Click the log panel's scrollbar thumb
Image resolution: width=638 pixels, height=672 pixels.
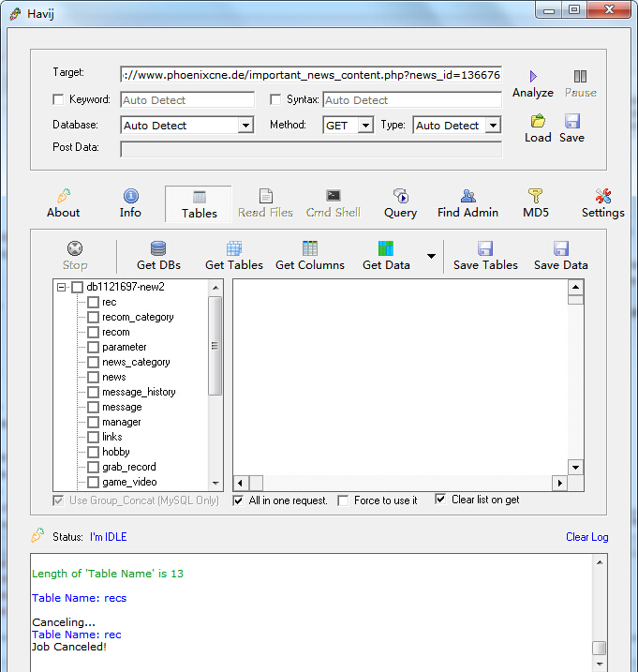[x=600, y=648]
